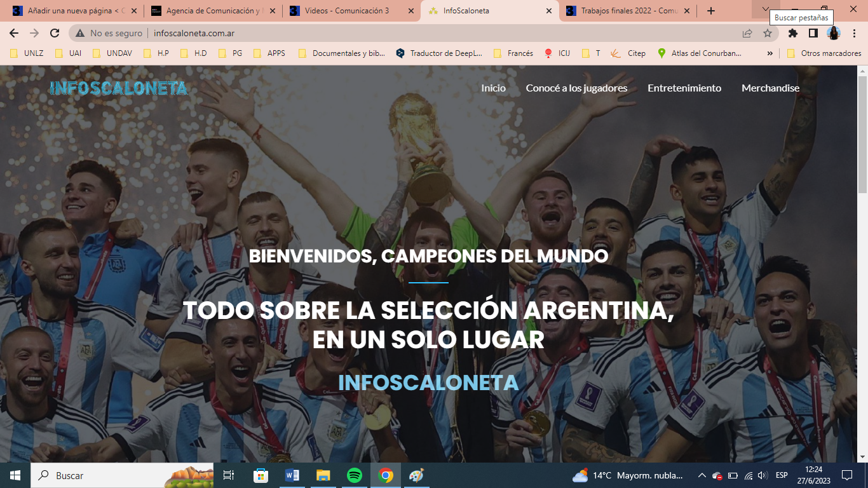
Task: Open the volume speaker tray icon
Action: pos(763,475)
